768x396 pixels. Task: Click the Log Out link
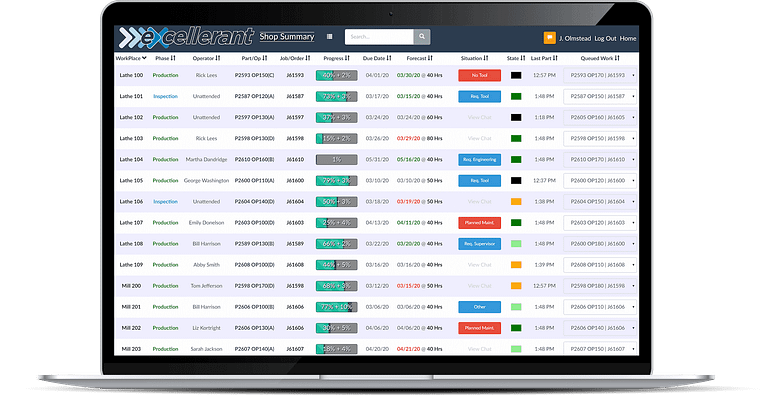605,38
